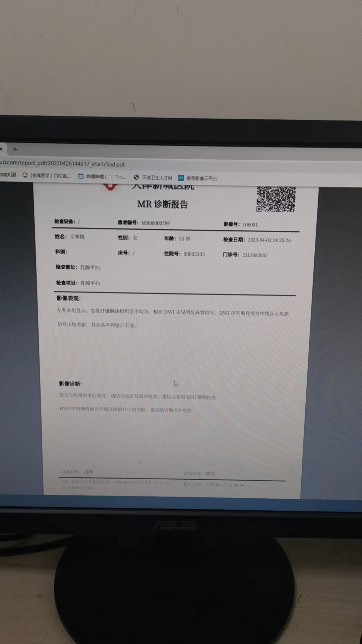The width and height of the screenshot is (362, 644).
Task: Open the 天津卫生人才网 bookmark
Action: pos(153,177)
